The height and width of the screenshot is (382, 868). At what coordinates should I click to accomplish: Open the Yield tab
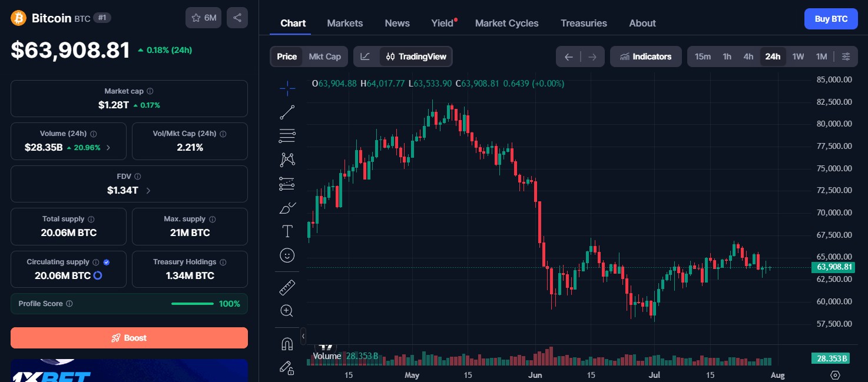point(443,23)
